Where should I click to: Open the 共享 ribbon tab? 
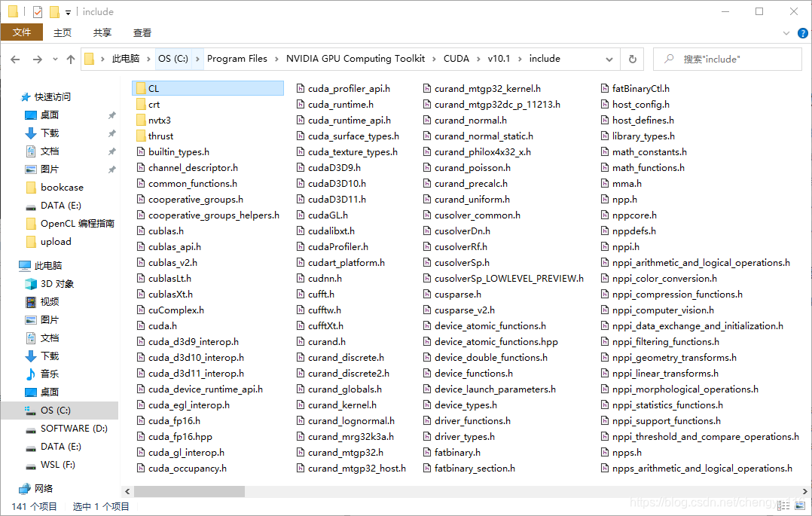pos(102,32)
